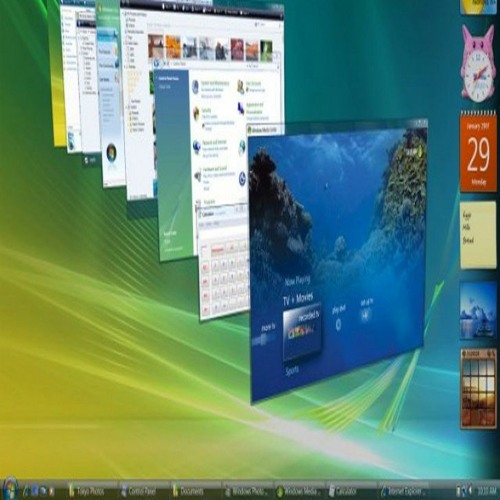Open the Windows Start orb
The image size is (500, 500).
[10, 489]
